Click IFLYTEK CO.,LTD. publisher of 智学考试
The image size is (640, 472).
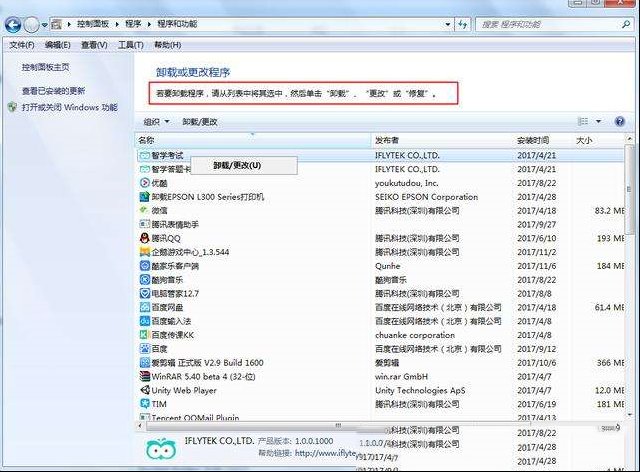pos(407,156)
